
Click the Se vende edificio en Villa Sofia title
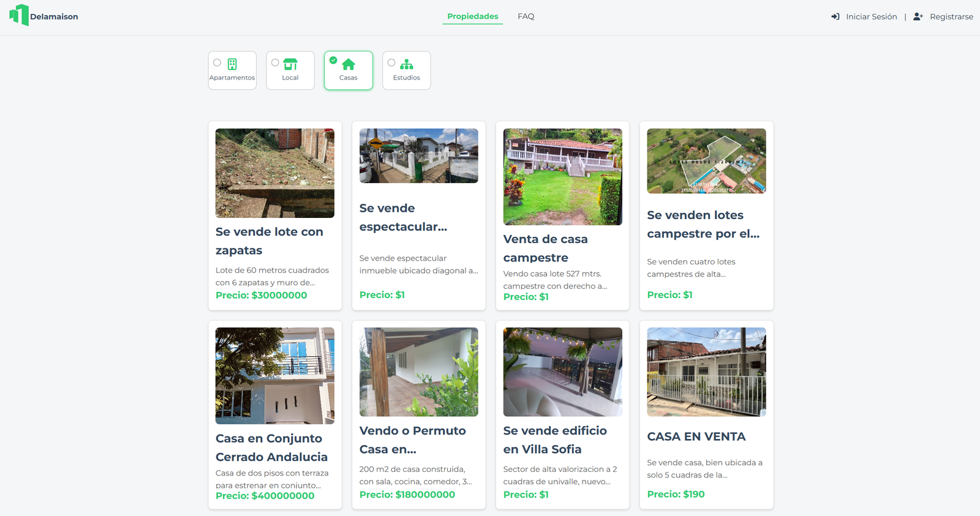[555, 440]
